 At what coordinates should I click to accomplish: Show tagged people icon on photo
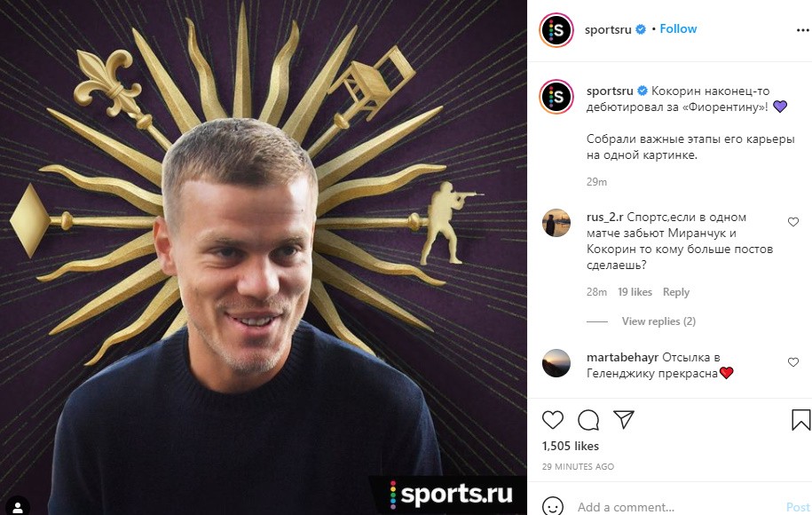[18, 506]
